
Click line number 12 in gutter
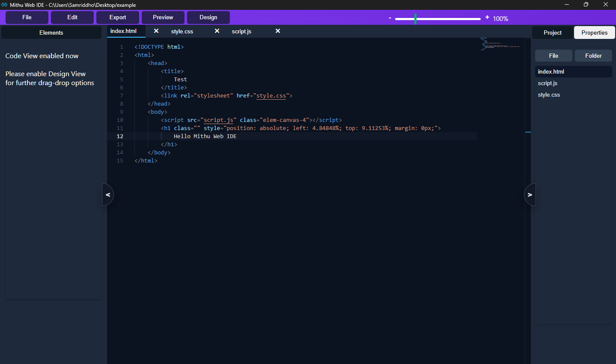point(120,136)
